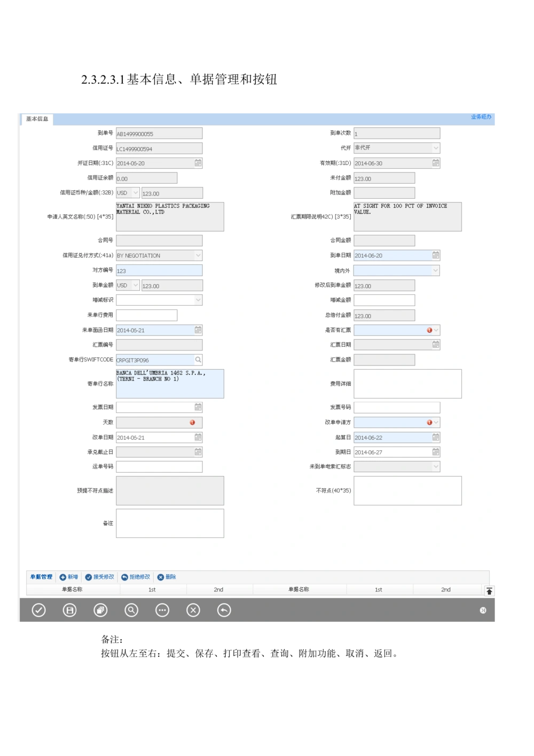Open search using the magnifier toolbar icon
The width and height of the screenshot is (534, 756).
(131, 610)
